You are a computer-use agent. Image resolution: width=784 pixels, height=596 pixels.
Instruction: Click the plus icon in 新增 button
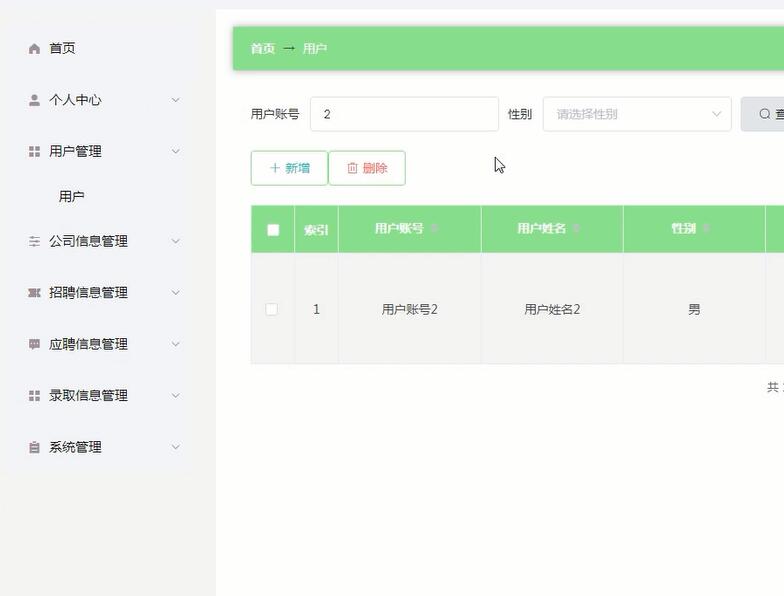coord(274,168)
